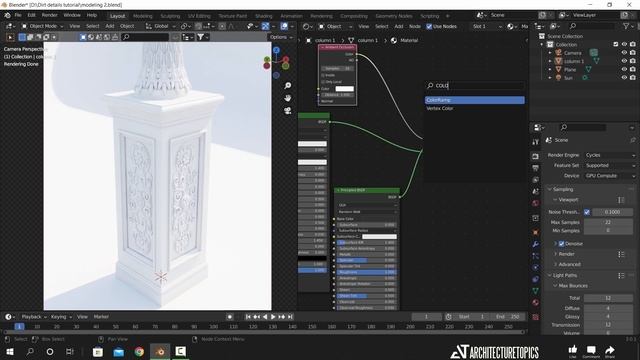Open the Camtasia green C taskbar icon
This screenshot has height=360, width=640.
pyautogui.click(x=180, y=351)
